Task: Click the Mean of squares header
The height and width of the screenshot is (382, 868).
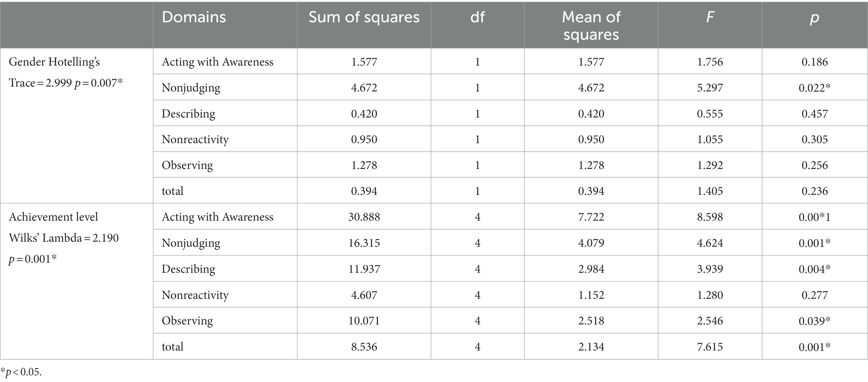Action: tap(591, 26)
